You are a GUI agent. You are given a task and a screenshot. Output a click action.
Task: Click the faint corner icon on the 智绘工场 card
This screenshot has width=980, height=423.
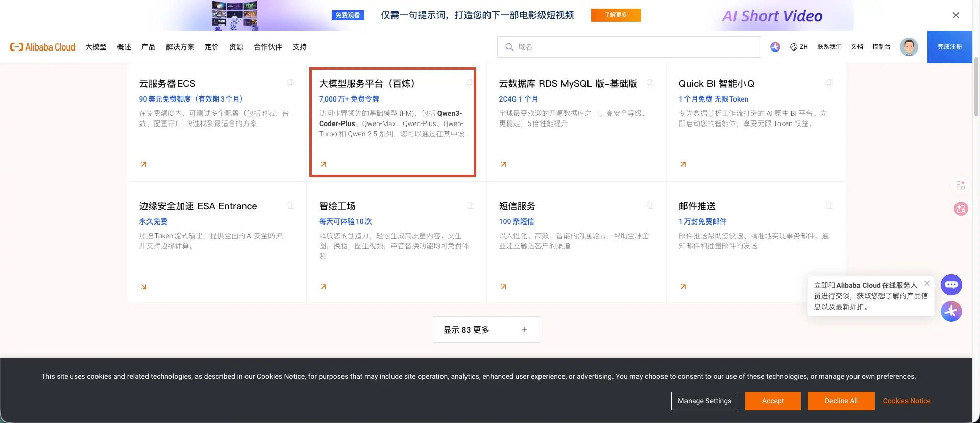470,205
